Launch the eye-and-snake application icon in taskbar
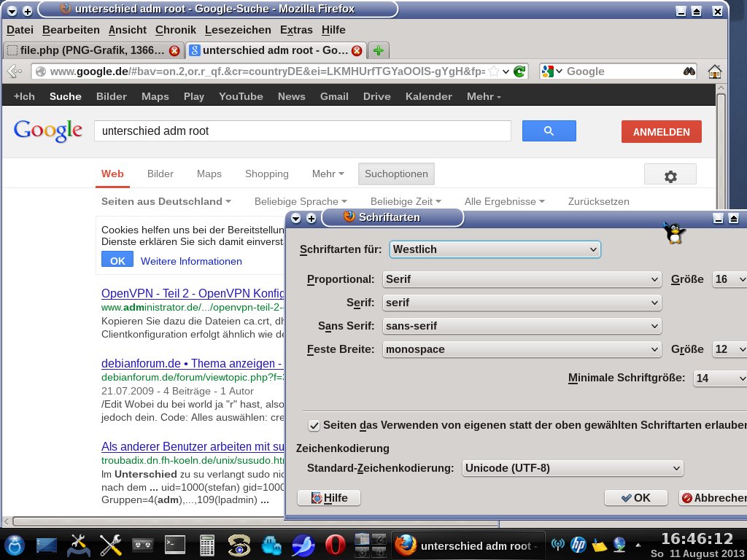Viewport: 747px width, 560px height. 239,545
